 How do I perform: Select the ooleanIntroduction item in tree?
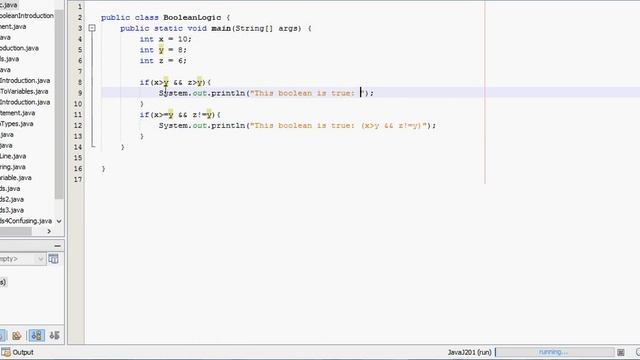pos(27,16)
